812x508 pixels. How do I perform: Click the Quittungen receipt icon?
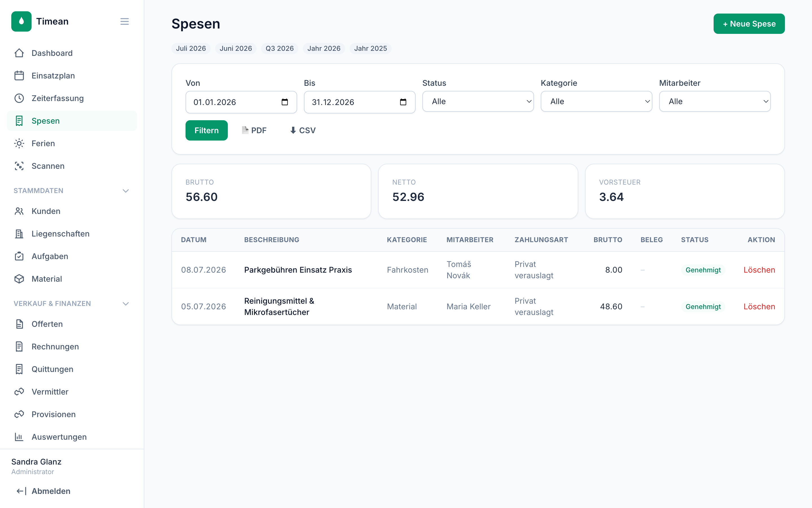(x=19, y=369)
